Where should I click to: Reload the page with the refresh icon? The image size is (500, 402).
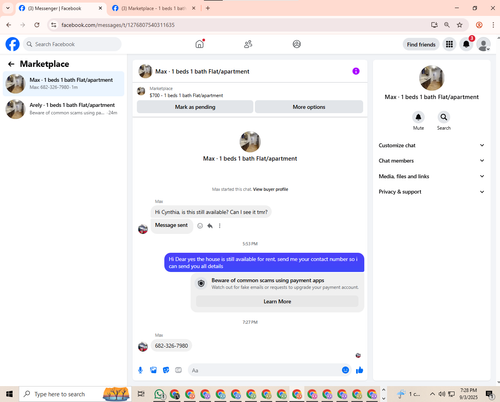(37, 25)
